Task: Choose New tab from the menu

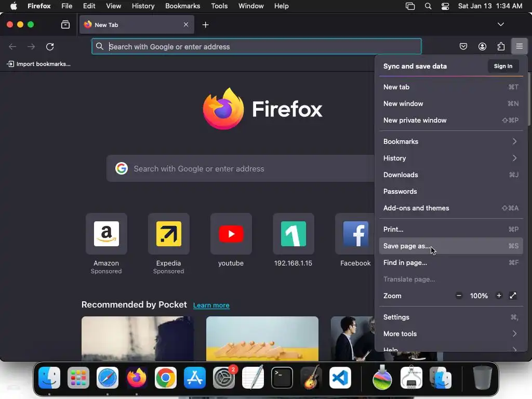Action: pyautogui.click(x=451, y=87)
